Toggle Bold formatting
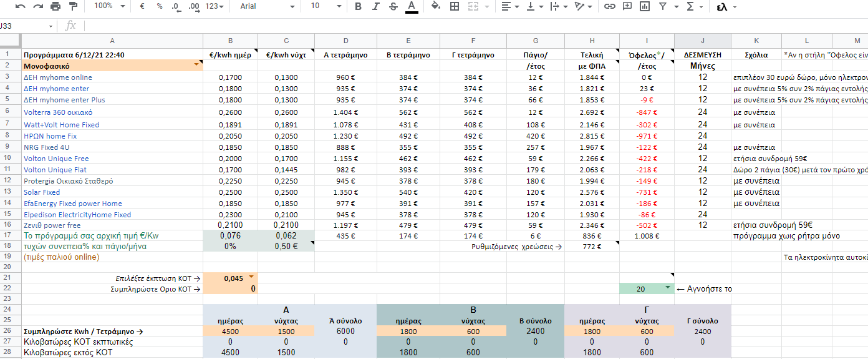868x359 pixels. coord(358,6)
